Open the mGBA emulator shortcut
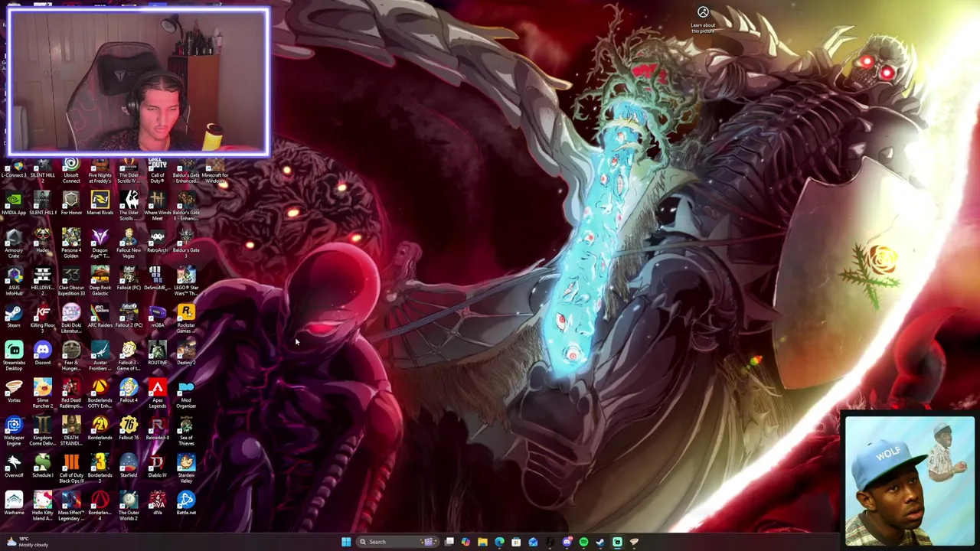 click(x=158, y=317)
